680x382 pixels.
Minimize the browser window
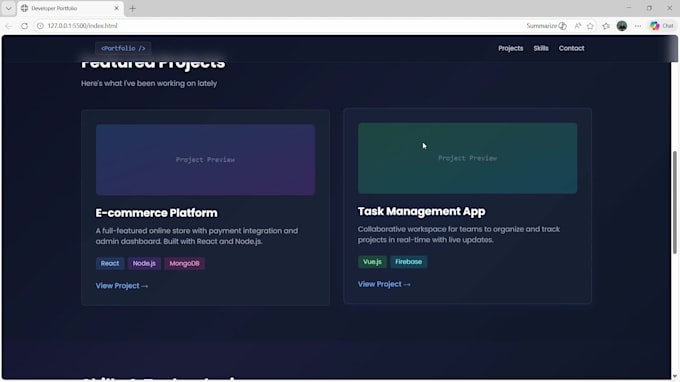pyautogui.click(x=629, y=8)
